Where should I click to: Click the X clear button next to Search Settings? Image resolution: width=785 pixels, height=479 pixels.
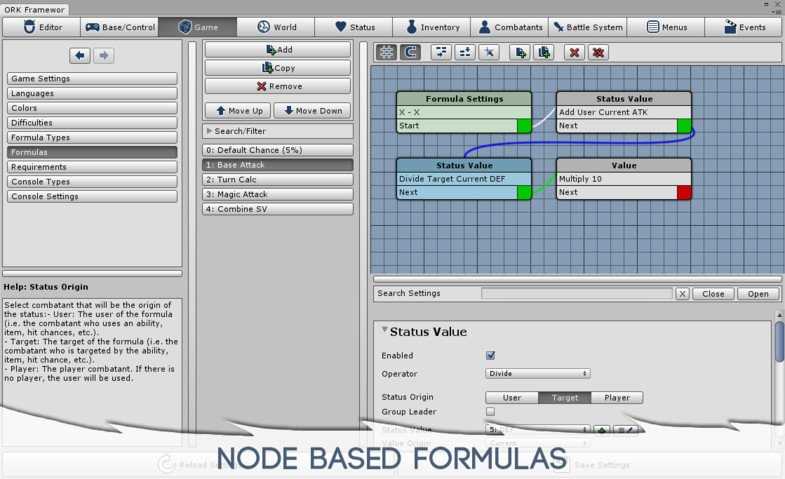pos(682,294)
